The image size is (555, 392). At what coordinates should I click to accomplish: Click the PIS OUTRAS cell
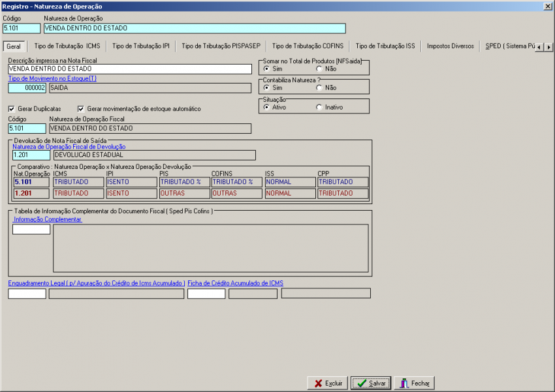pyautogui.click(x=185, y=193)
